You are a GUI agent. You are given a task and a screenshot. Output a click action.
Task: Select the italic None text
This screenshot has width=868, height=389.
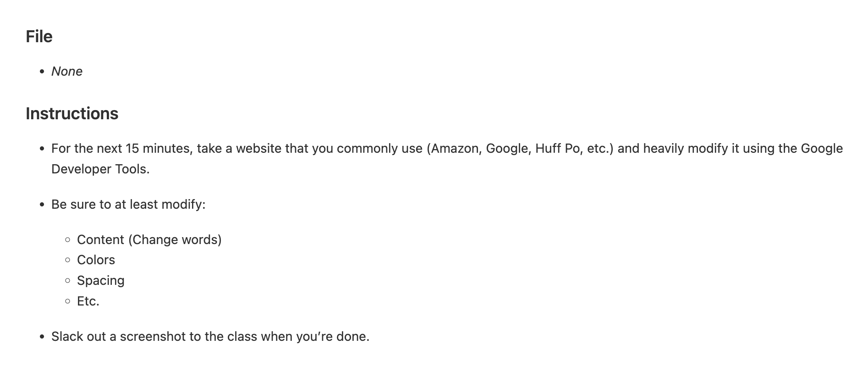coord(67,71)
